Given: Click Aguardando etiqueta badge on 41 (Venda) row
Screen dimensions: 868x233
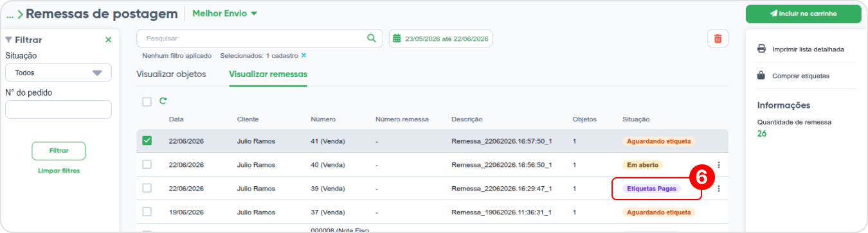Looking at the screenshot, I should coord(658,141).
